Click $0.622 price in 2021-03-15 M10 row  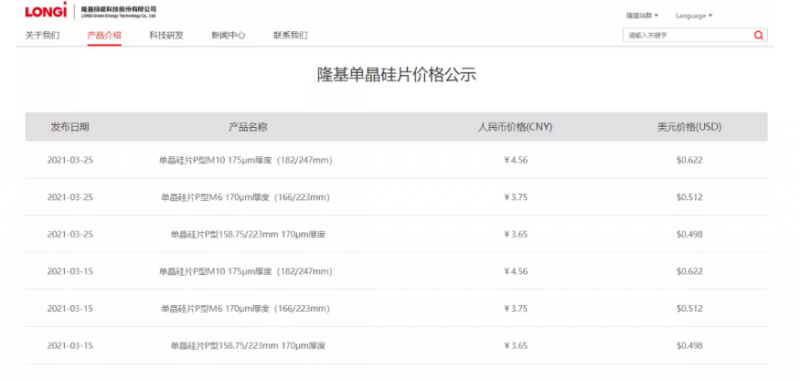(689, 271)
